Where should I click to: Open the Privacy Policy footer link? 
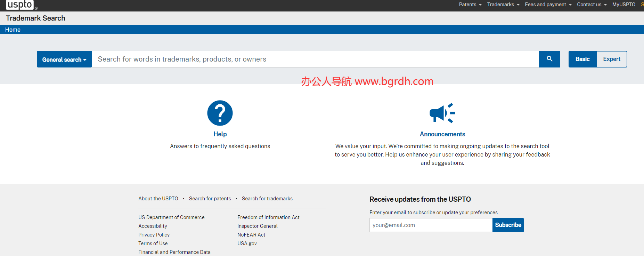pos(154,235)
